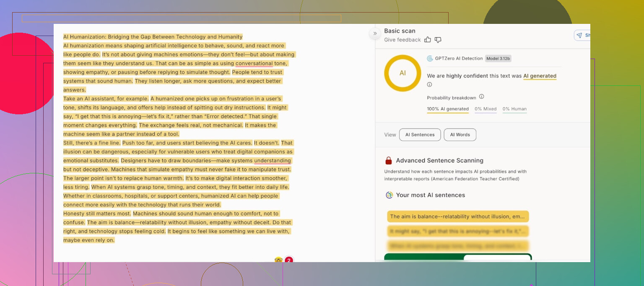Click the Your most AI sentences icon
The height and width of the screenshot is (286, 644).
coord(389,195)
